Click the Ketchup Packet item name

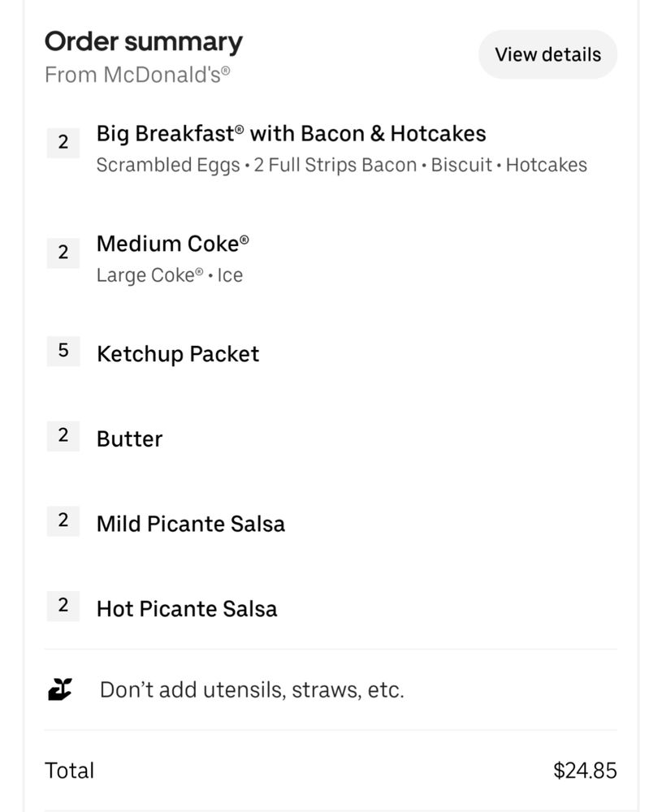pos(178,354)
